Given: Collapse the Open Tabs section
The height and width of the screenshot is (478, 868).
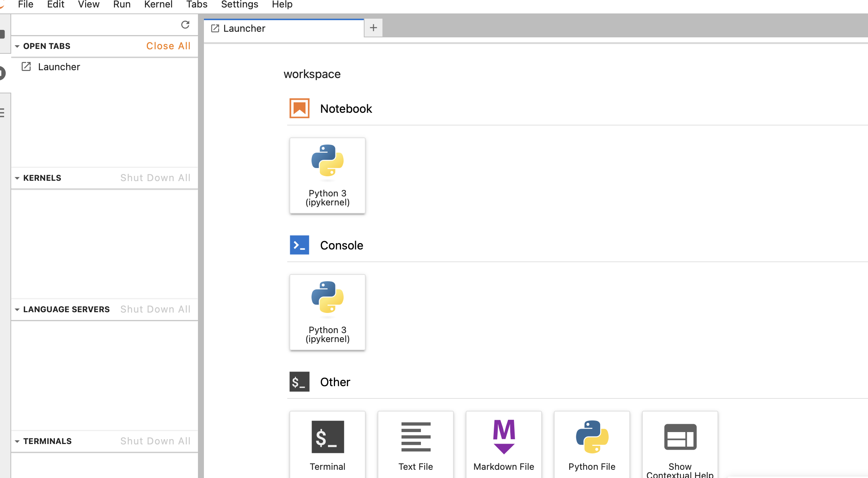Looking at the screenshot, I should pos(17,46).
